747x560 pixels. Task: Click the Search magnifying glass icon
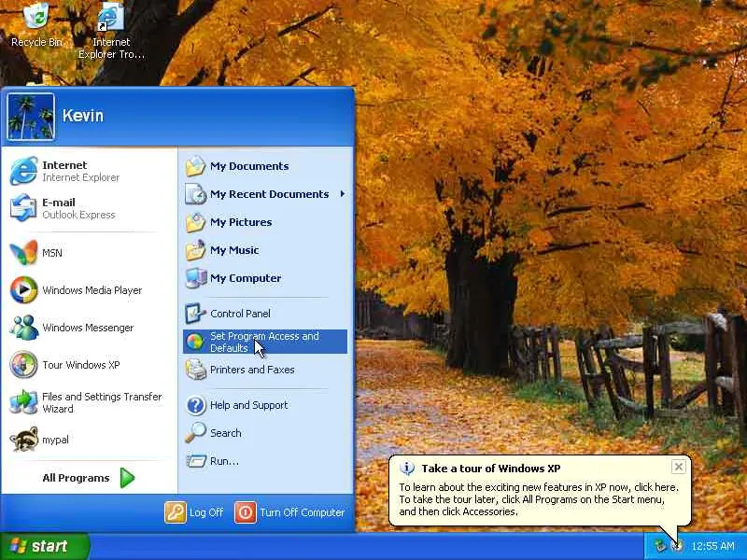coord(195,433)
